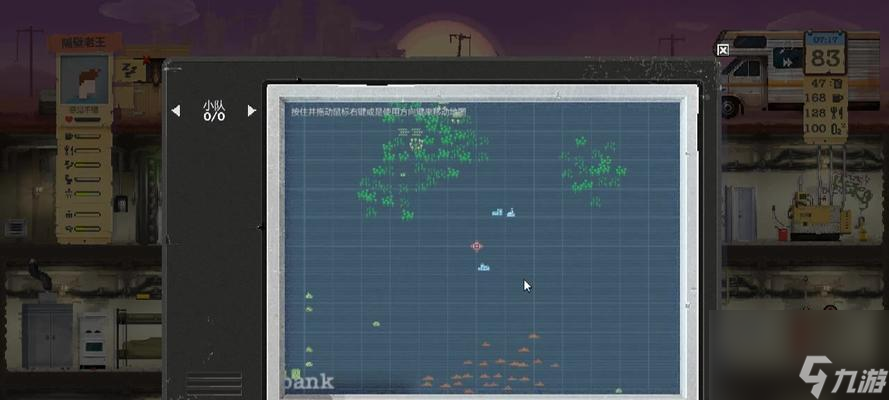Select the green dome location in map's bottom-right corner
Image resolution: width=889 pixels, height=400 pixels.
[619, 390]
